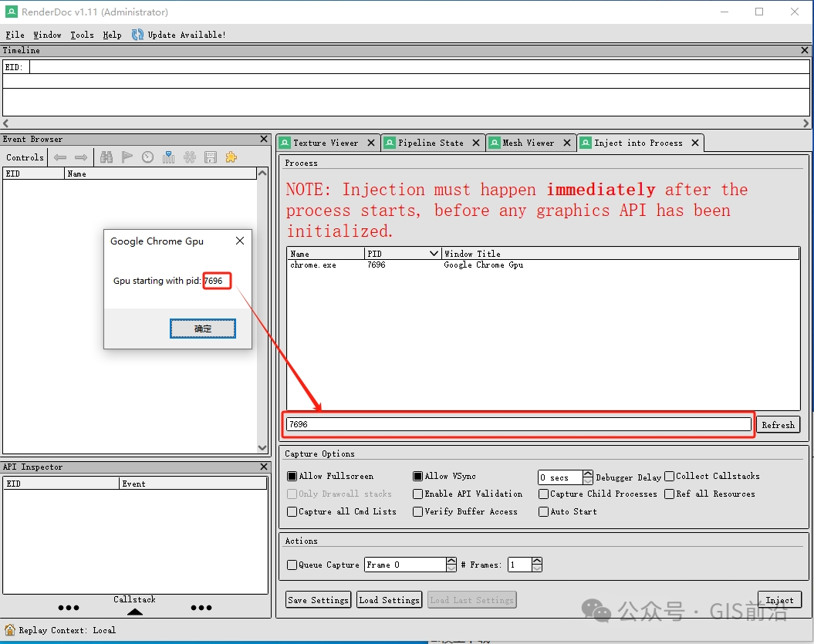The height and width of the screenshot is (644, 814).
Task: Open the extensions puzzle piece icon
Action: (x=231, y=157)
